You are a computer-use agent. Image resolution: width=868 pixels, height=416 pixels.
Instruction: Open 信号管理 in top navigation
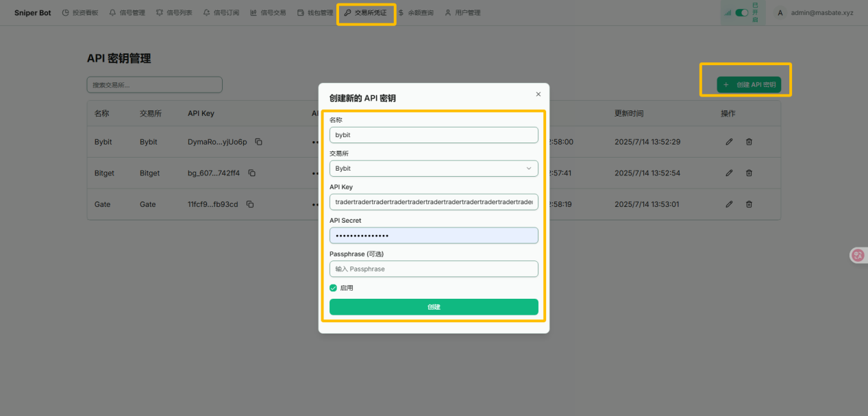(127, 12)
